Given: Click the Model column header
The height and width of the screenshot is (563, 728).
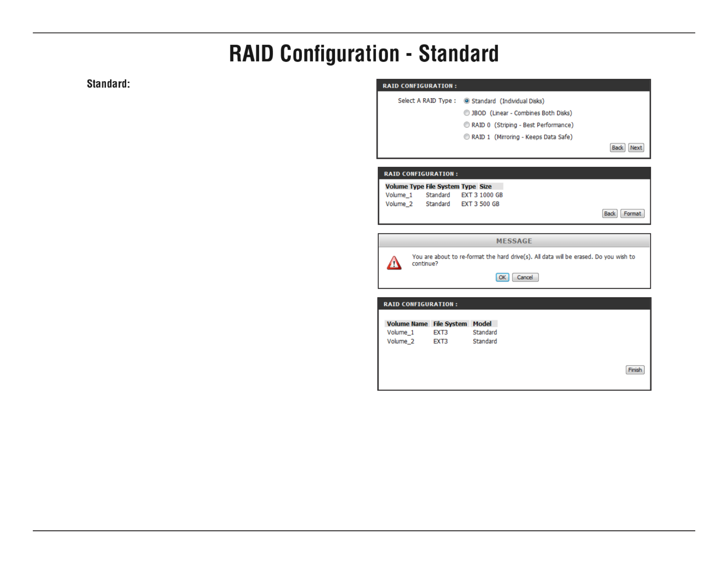Looking at the screenshot, I should point(482,324).
